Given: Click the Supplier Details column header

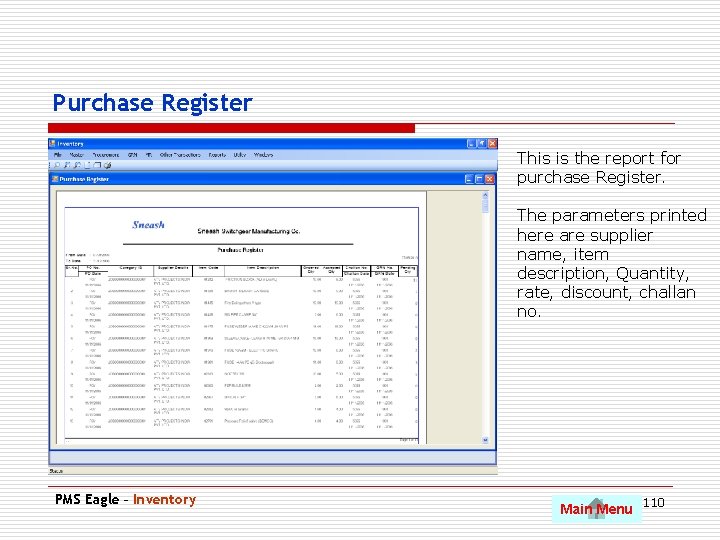Looking at the screenshot, I should [x=173, y=268].
